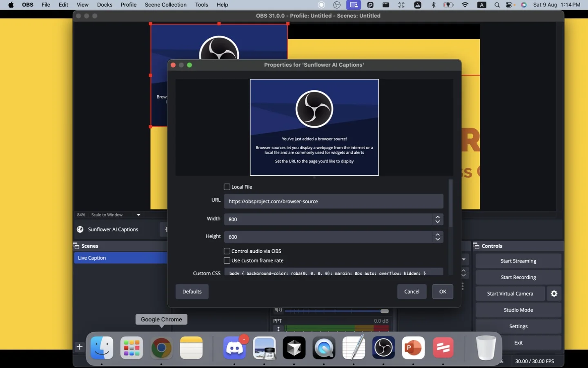The height and width of the screenshot is (368, 588).
Task: Click the Height stepper arrows
Action: [x=438, y=237]
